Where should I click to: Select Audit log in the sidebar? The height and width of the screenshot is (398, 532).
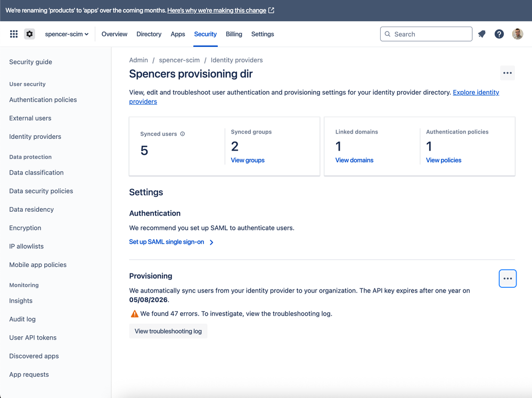22,319
